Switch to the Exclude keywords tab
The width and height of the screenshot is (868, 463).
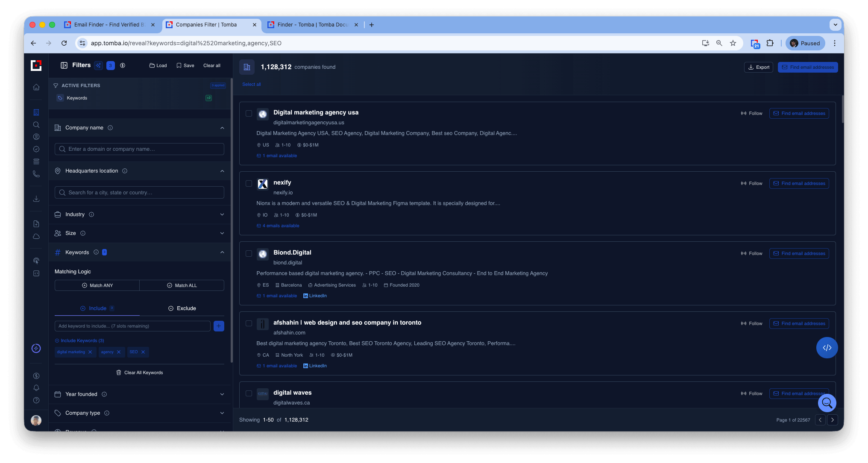(182, 308)
